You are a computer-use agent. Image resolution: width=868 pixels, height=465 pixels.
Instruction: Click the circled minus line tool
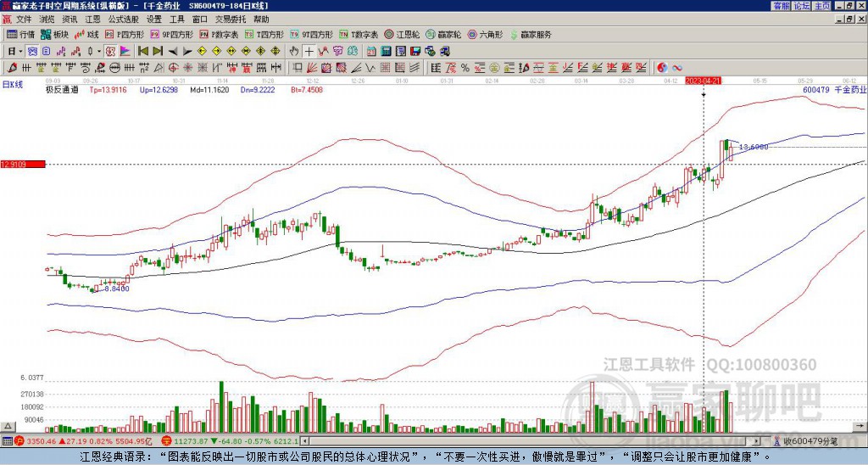click(x=114, y=68)
